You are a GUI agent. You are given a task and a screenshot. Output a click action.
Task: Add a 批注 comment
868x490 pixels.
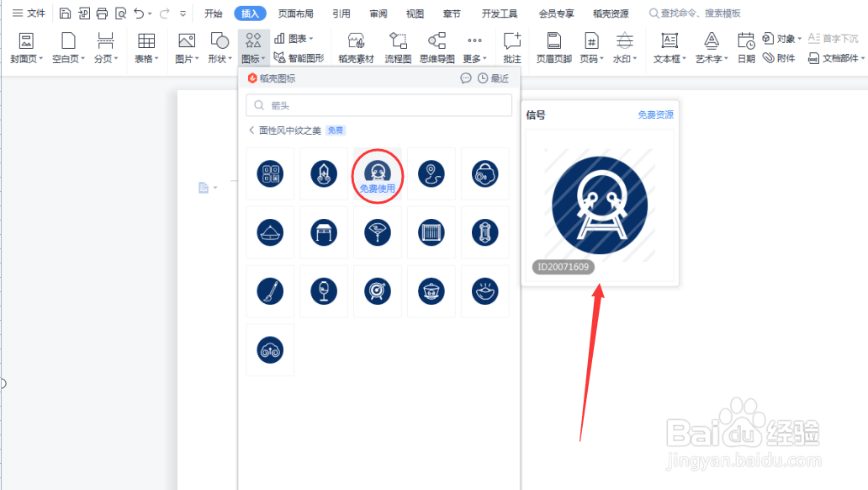click(512, 48)
